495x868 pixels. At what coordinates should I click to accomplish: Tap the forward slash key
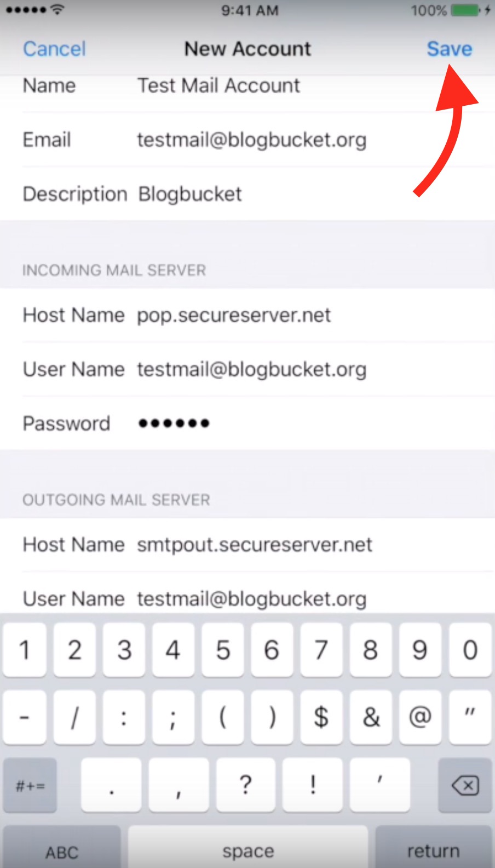pos(74,717)
